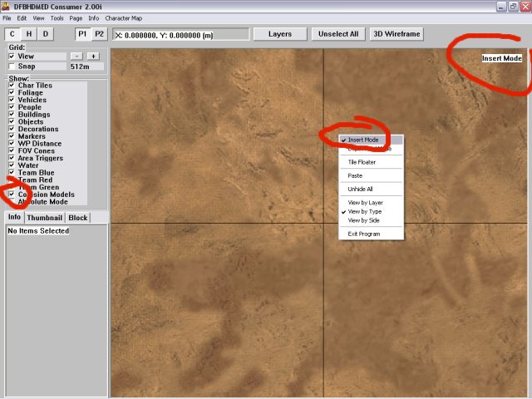The height and width of the screenshot is (399, 532).
Task: Open the Block tab
Action: (78, 218)
